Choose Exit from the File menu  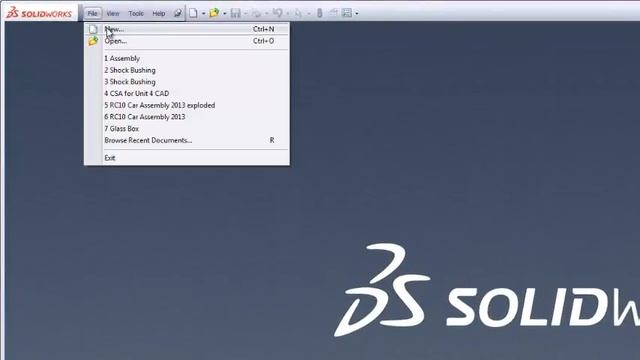pos(187,158)
